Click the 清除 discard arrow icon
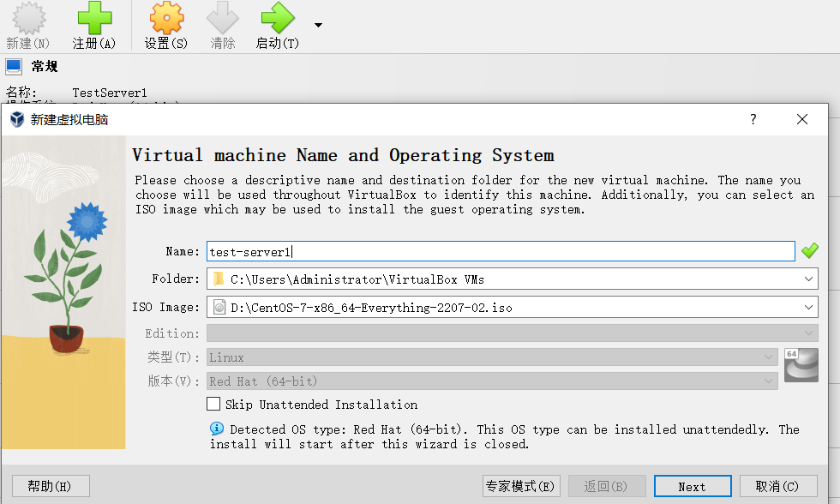The height and width of the screenshot is (504, 840). click(x=222, y=18)
